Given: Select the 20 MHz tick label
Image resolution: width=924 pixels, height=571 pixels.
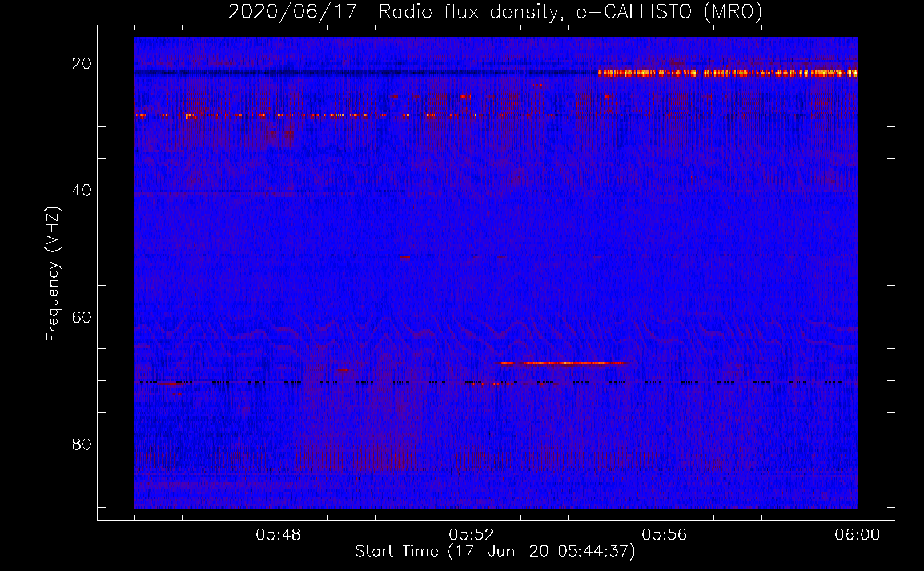Looking at the screenshot, I should coord(82,63).
